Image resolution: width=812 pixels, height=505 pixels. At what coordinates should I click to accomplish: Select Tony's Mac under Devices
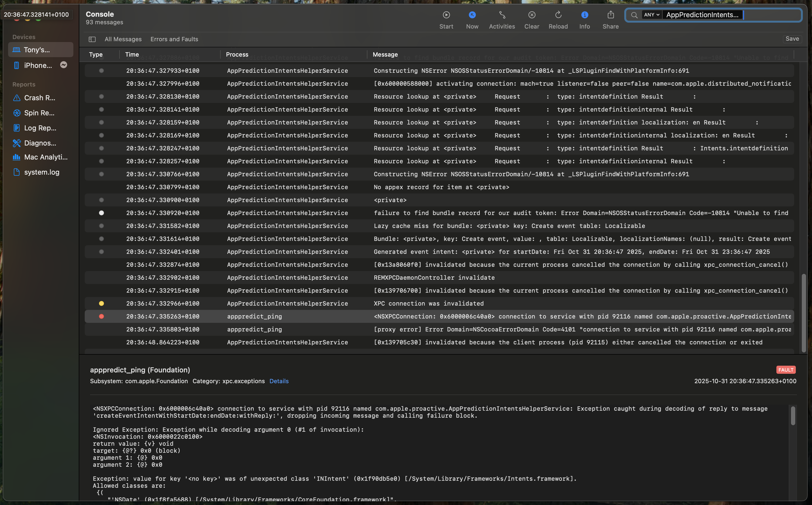(x=37, y=50)
